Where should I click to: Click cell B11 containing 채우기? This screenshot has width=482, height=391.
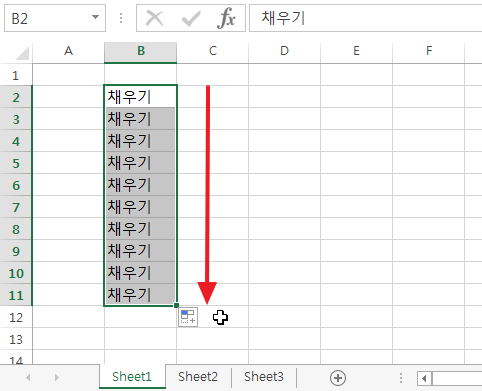(x=140, y=295)
